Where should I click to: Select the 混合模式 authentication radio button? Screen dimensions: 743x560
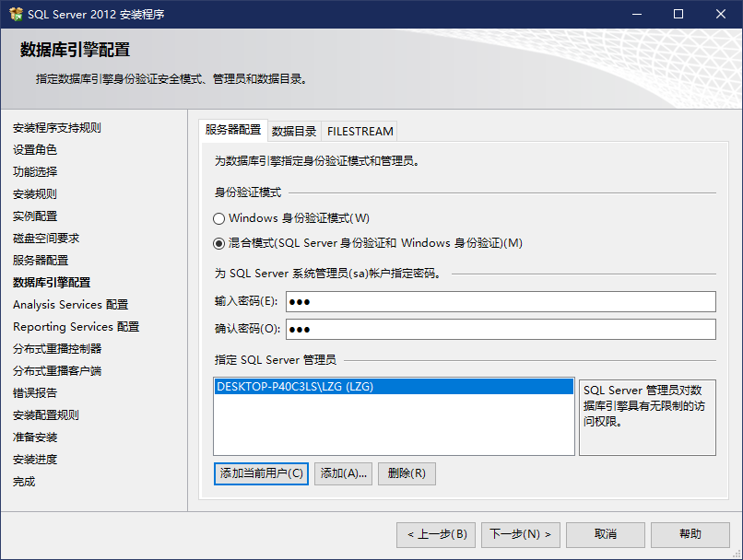point(219,244)
